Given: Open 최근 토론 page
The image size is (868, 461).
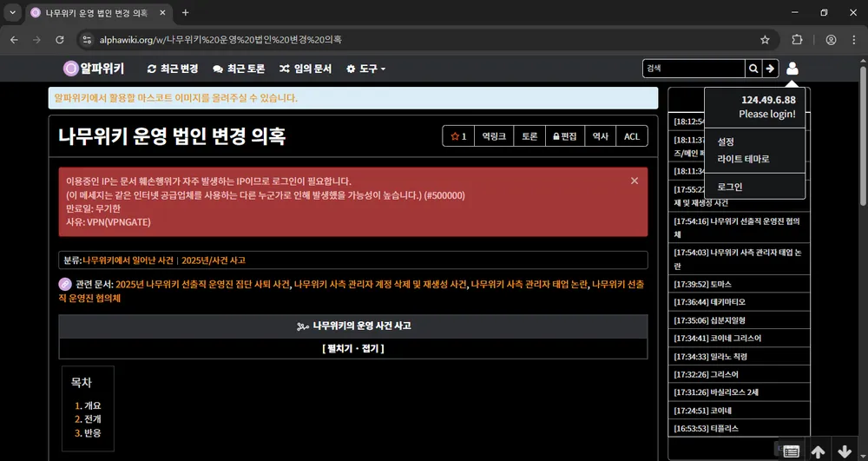Looking at the screenshot, I should click(x=239, y=69).
